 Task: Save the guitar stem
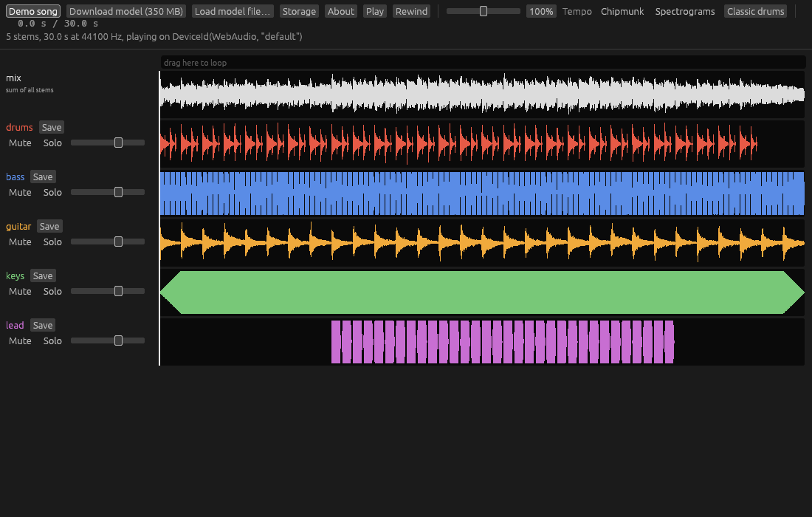(x=49, y=227)
